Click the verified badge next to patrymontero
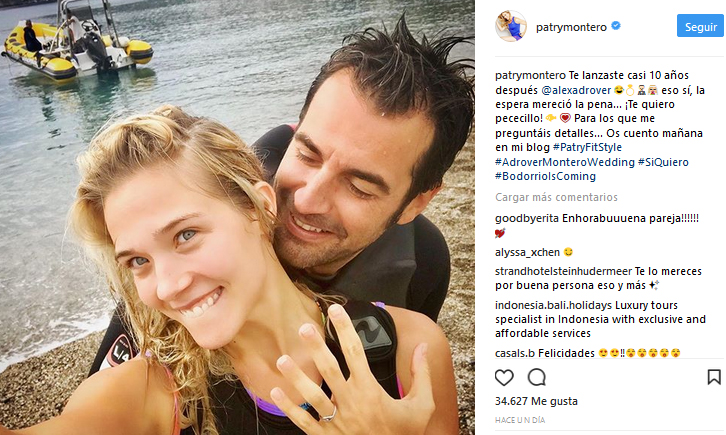 [616, 26]
